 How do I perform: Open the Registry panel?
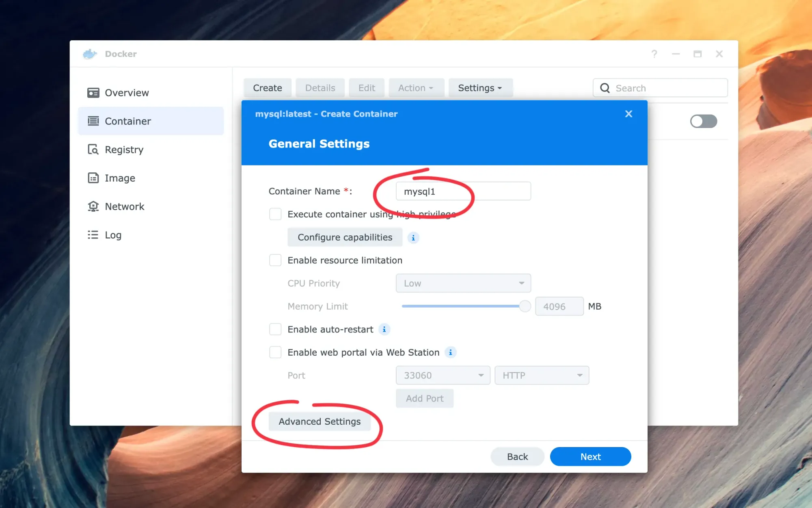click(123, 149)
